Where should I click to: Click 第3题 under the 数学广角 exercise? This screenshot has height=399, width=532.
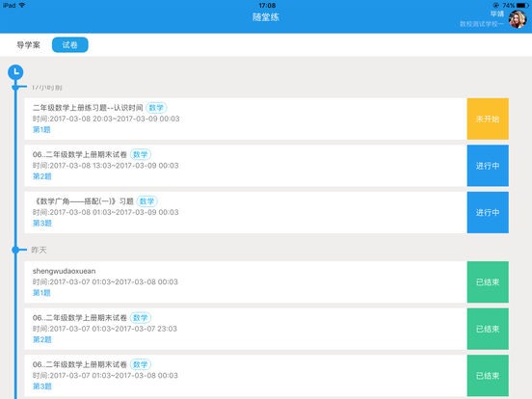click(42, 224)
